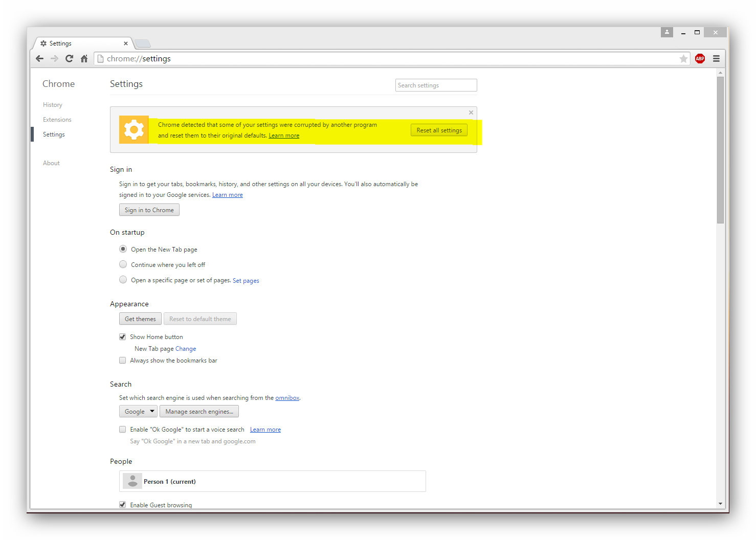This screenshot has width=756, height=540.
Task: Open Learn more link in warning banner
Action: (x=284, y=136)
